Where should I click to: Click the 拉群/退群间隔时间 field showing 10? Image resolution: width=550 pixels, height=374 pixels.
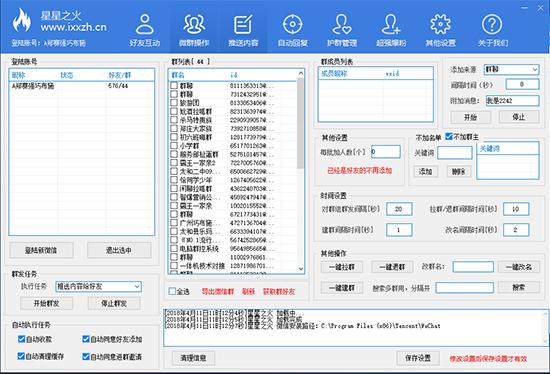(516, 209)
